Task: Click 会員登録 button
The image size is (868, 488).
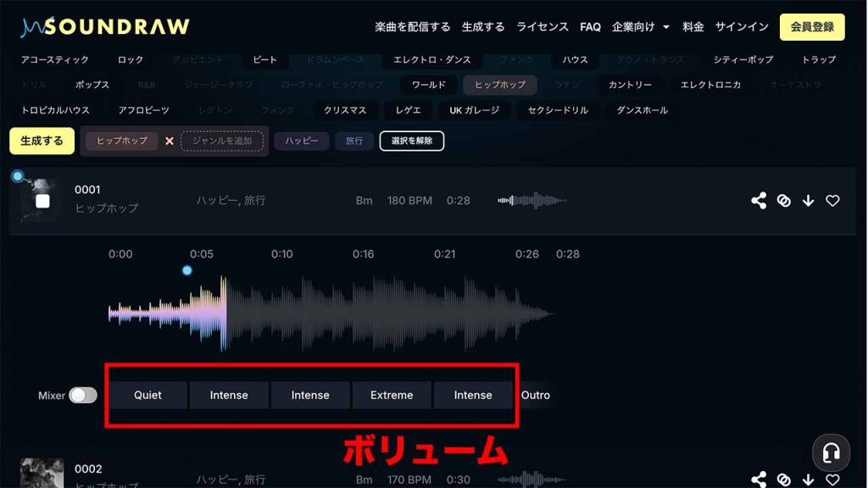Action: tap(812, 27)
